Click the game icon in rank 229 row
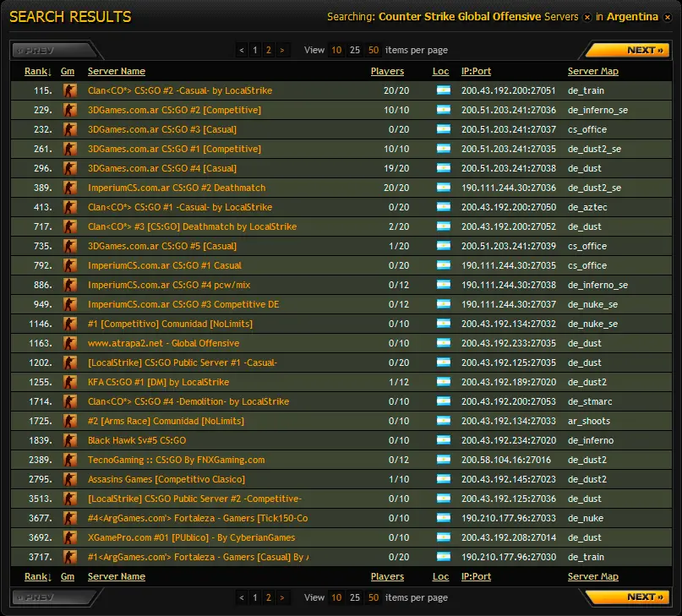The height and width of the screenshot is (616, 682). coord(69,110)
